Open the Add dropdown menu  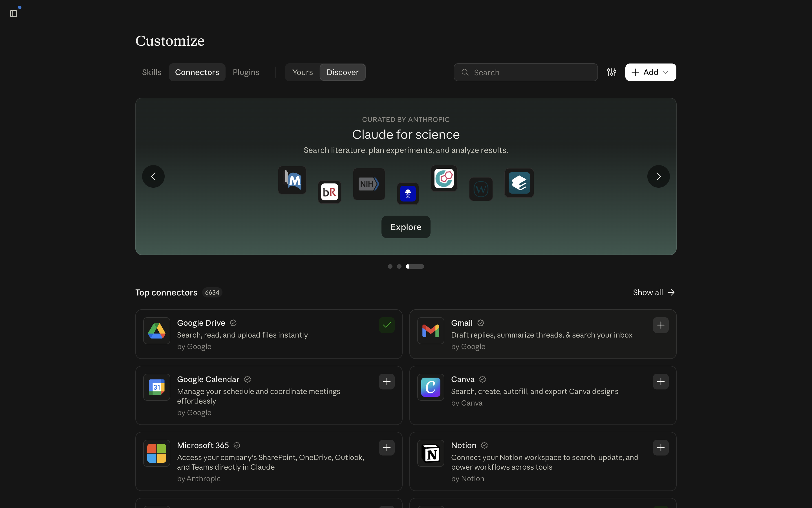point(650,72)
